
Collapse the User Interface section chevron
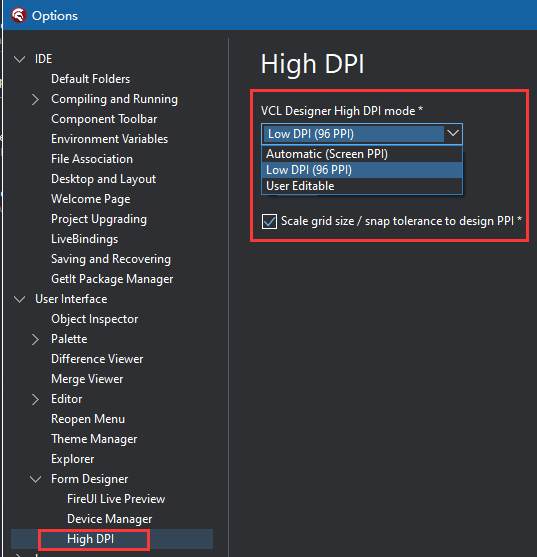(x=19, y=299)
